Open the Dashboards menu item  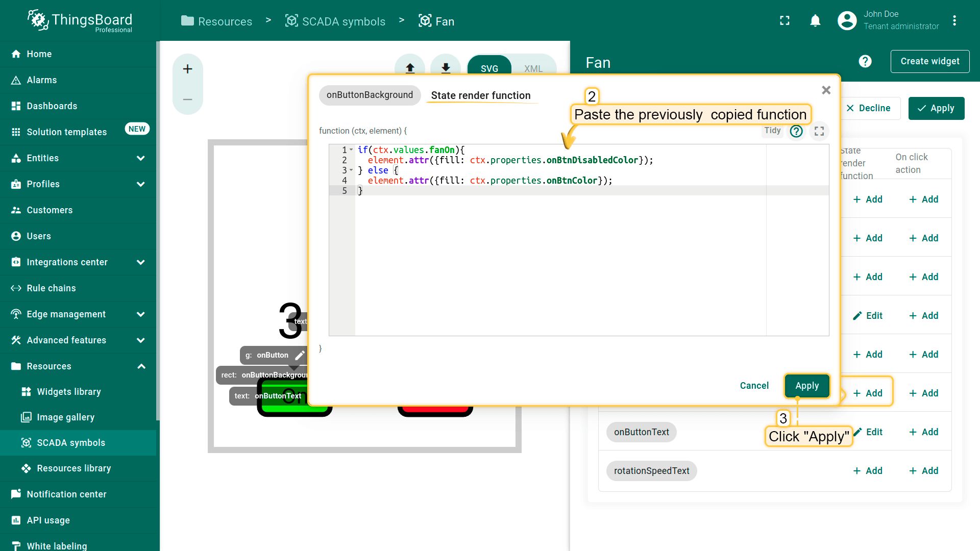(x=52, y=106)
